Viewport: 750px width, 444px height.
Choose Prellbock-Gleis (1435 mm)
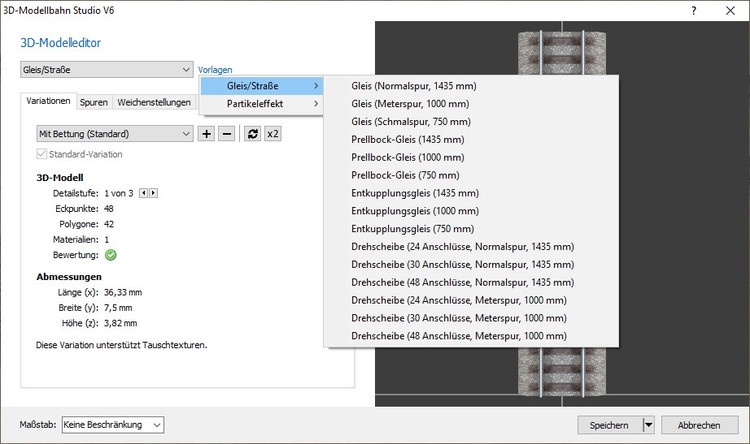tap(471, 140)
